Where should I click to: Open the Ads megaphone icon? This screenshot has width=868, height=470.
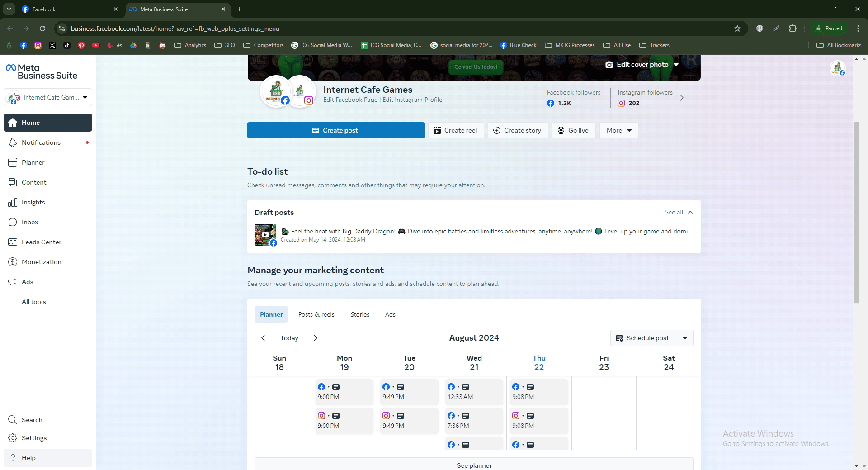(13, 282)
